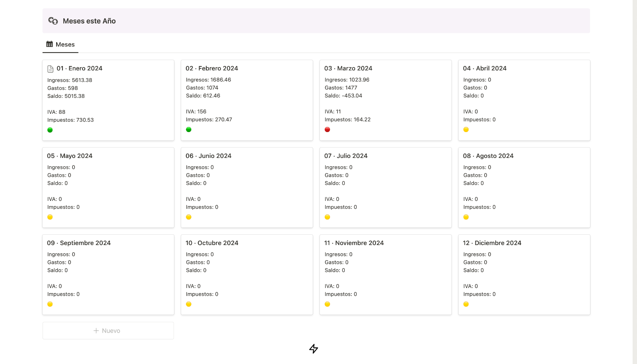Open the 09 · Septiembre 2024 title
Screen dimensions: 637x364
[79, 243]
